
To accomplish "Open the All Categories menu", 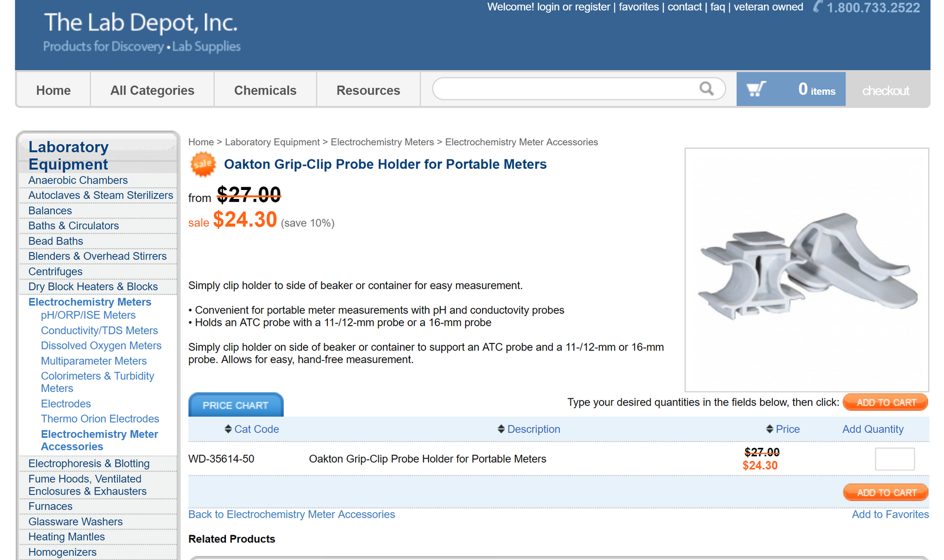I will pyautogui.click(x=152, y=90).
